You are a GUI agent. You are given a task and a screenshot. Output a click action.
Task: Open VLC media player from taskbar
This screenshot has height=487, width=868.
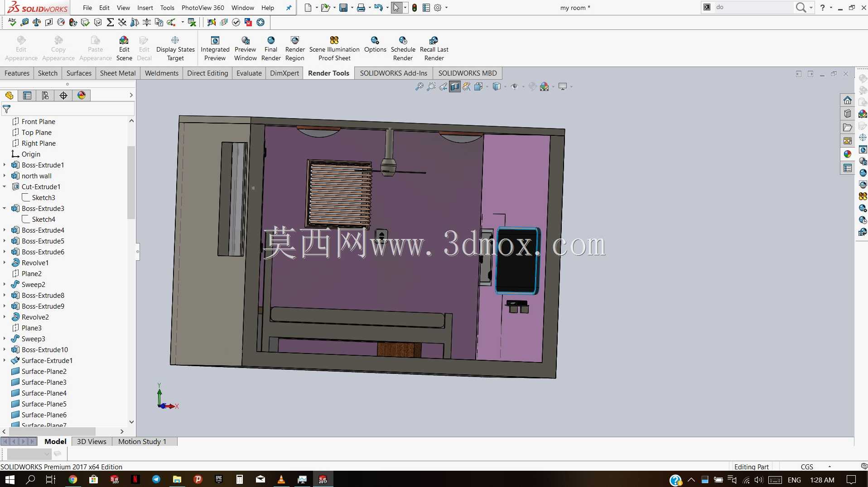pos(281,479)
